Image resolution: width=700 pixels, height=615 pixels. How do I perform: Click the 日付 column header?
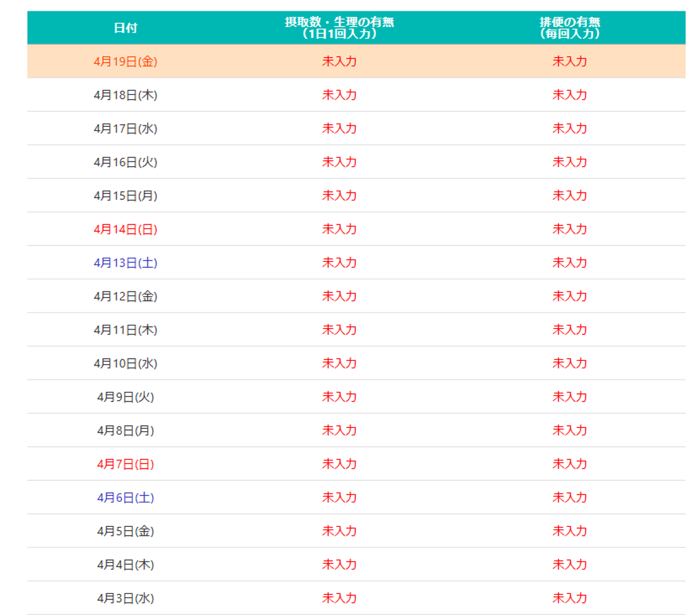tap(125, 28)
